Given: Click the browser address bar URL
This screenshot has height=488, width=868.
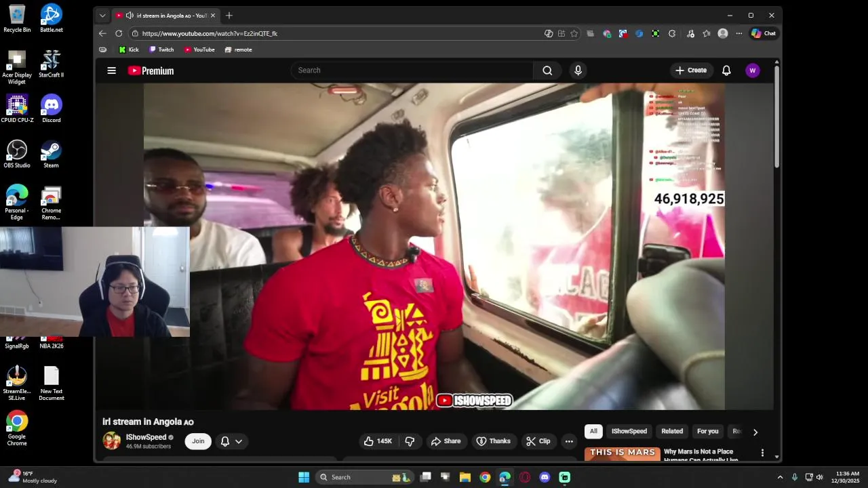Looking at the screenshot, I should pyautogui.click(x=210, y=33).
